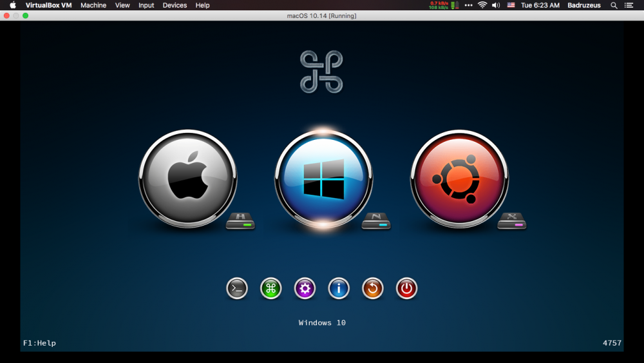Click the US flag input source

tap(511, 5)
